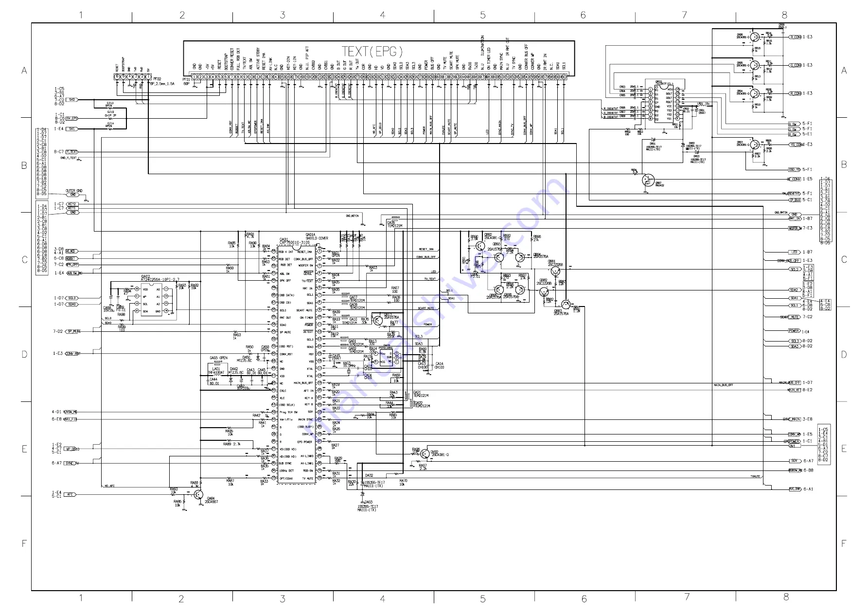This screenshot has width=868, height=614.
Task: Click the Y_TEXT port tag beside 8-C7
Action: pos(72,152)
